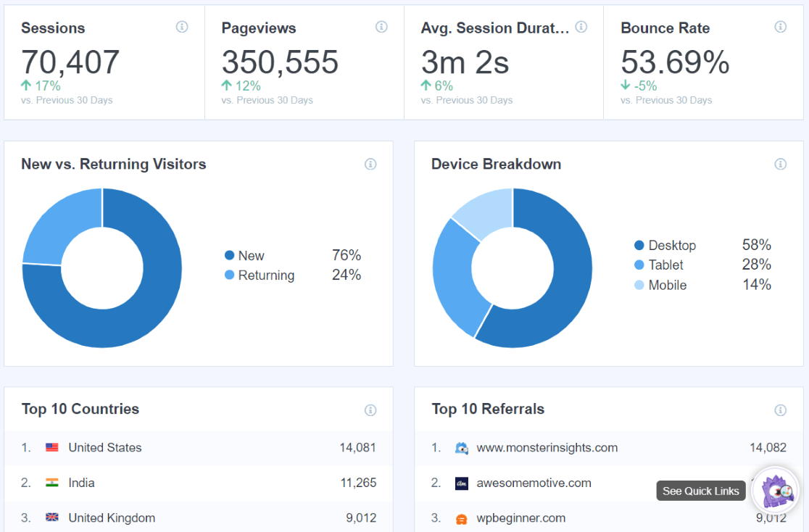This screenshot has width=809, height=532.
Task: Click the India flag icon
Action: pos(51,483)
